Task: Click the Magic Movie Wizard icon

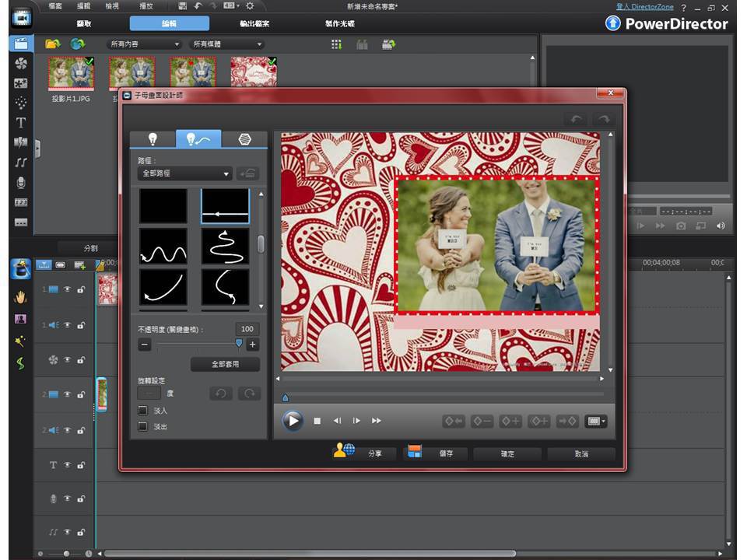Action: tap(21, 269)
